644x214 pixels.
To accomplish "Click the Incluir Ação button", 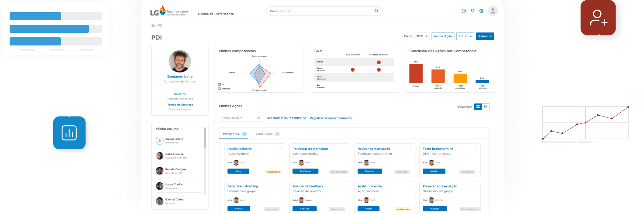I will click(443, 36).
